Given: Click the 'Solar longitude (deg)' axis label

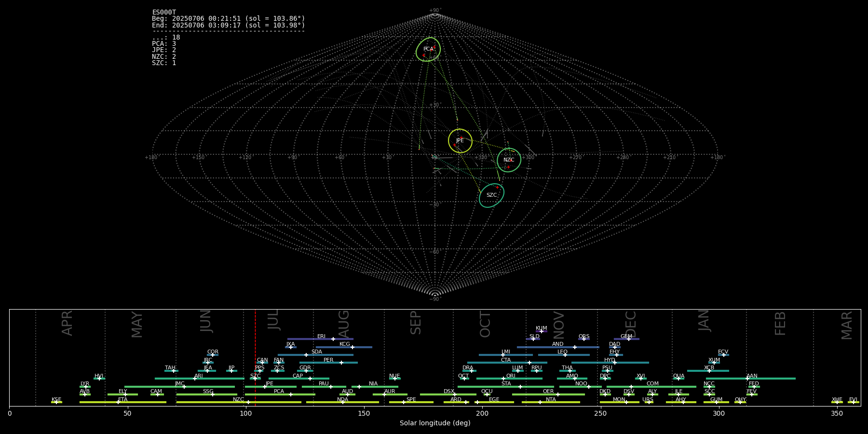Looking at the screenshot, I should click(435, 423).
